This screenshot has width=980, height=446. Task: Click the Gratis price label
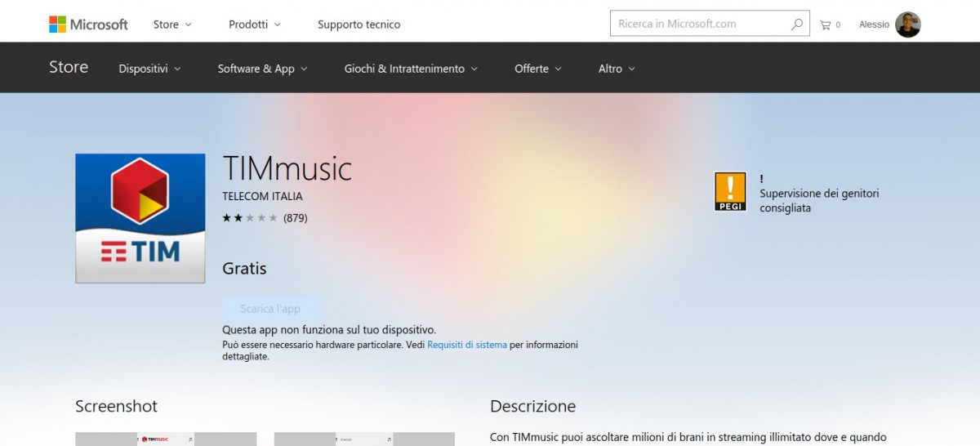244,268
